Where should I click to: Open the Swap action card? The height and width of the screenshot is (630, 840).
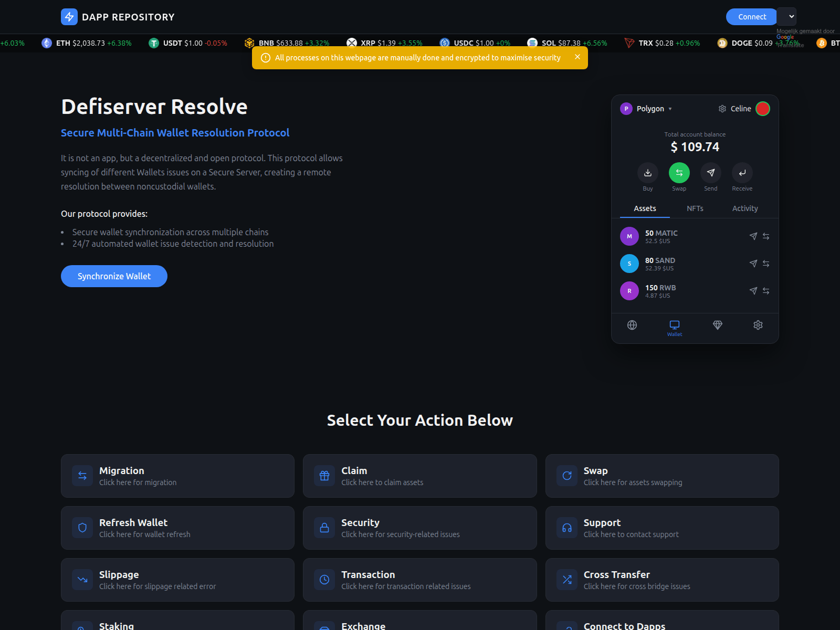(662, 476)
